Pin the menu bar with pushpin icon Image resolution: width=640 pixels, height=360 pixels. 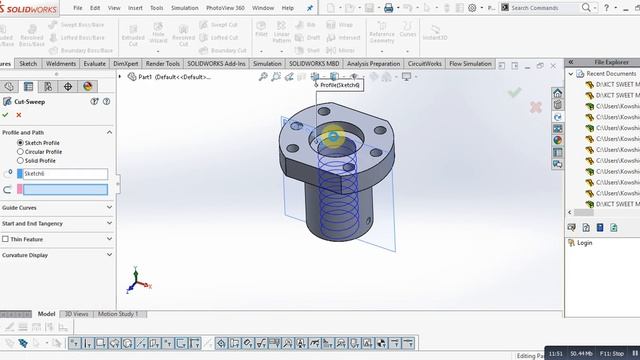[x=310, y=8]
